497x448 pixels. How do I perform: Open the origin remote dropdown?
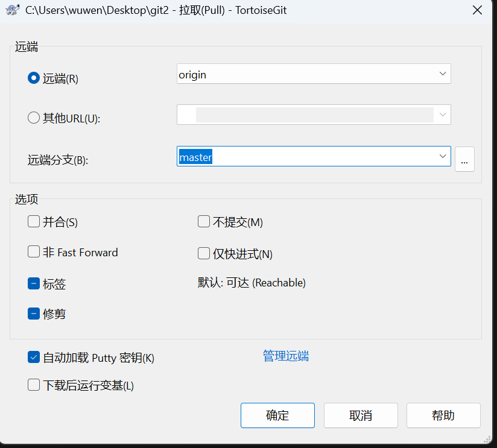coord(442,74)
